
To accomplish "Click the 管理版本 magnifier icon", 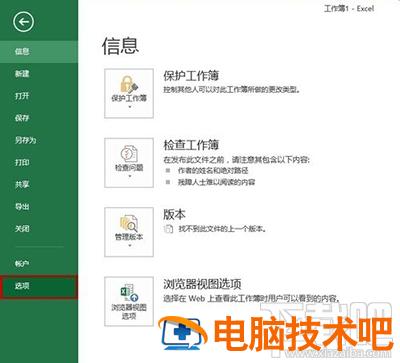I will pyautogui.click(x=129, y=223).
